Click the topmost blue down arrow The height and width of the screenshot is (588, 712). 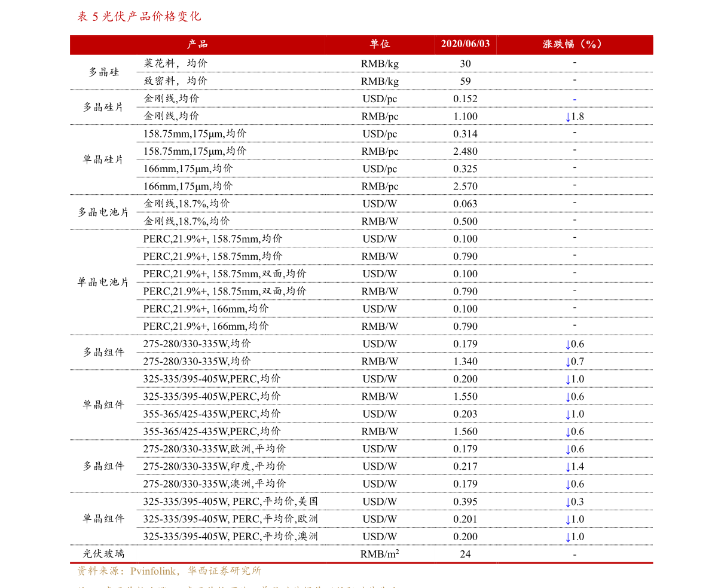pyautogui.click(x=568, y=117)
